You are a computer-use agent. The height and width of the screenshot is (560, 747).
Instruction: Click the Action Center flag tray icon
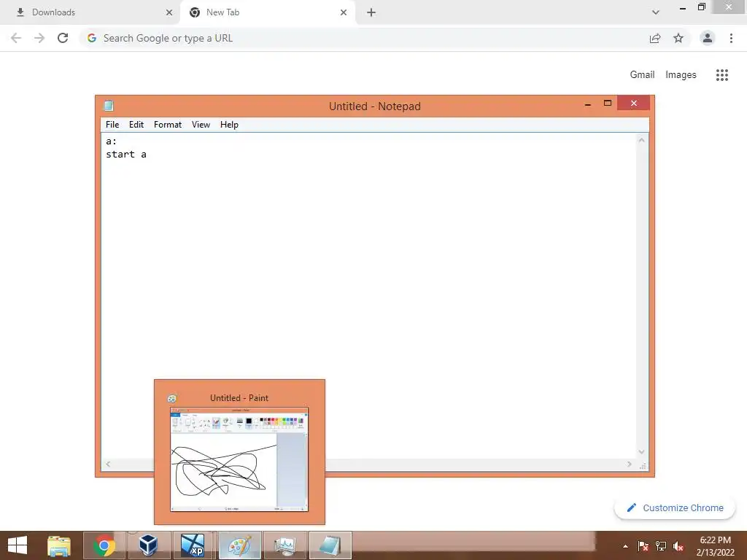pos(643,546)
